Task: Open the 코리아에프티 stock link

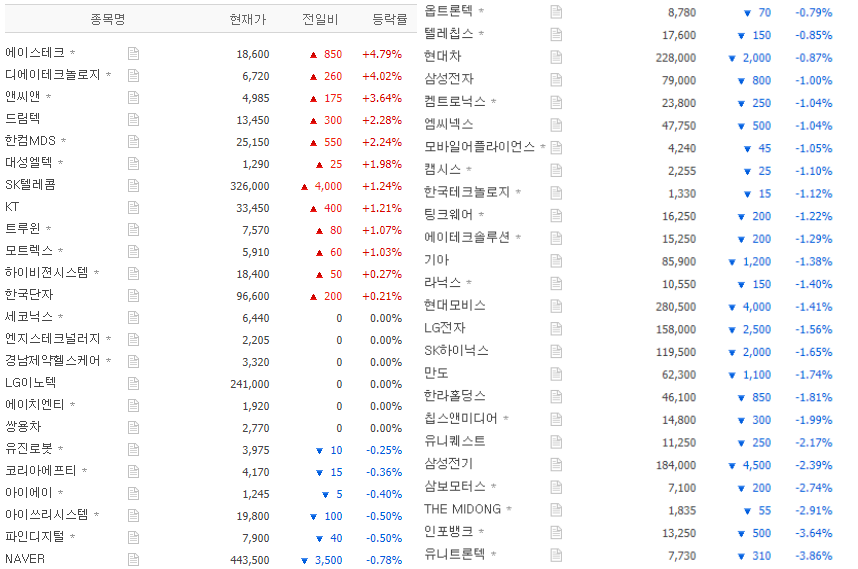Action: (40, 471)
